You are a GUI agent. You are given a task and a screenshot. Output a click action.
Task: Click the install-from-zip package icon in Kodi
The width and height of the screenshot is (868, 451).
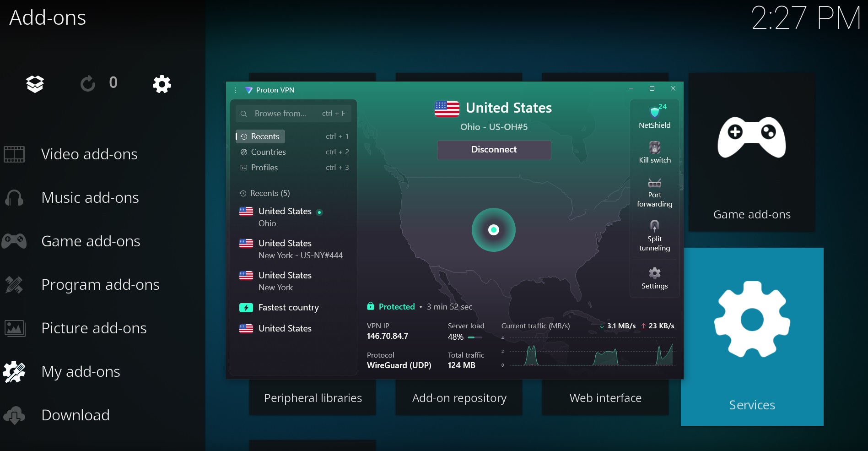pyautogui.click(x=35, y=84)
